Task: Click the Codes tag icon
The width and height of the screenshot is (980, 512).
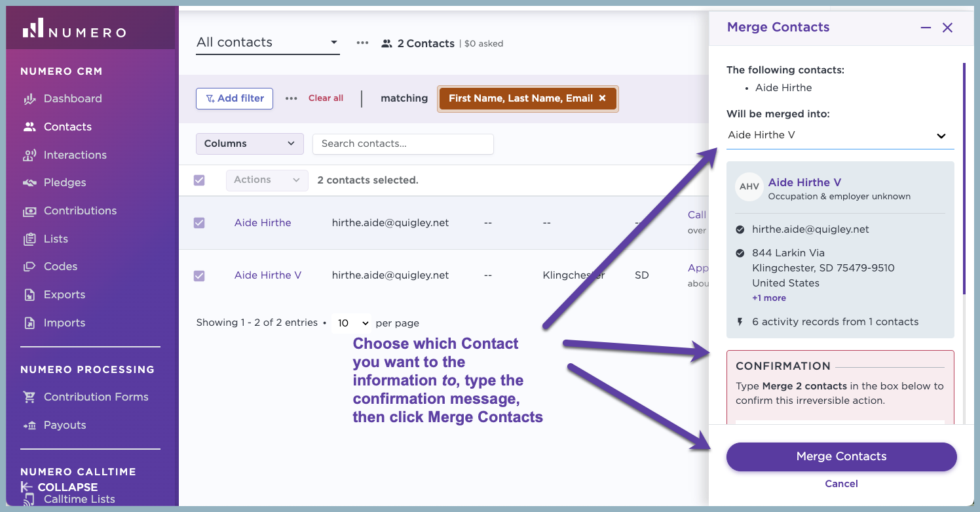Action: click(x=29, y=267)
